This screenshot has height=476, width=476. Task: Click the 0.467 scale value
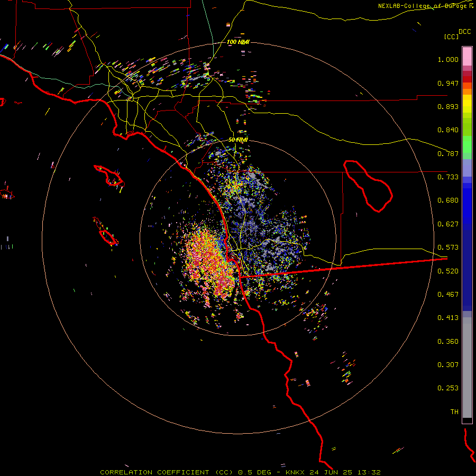[x=448, y=295]
